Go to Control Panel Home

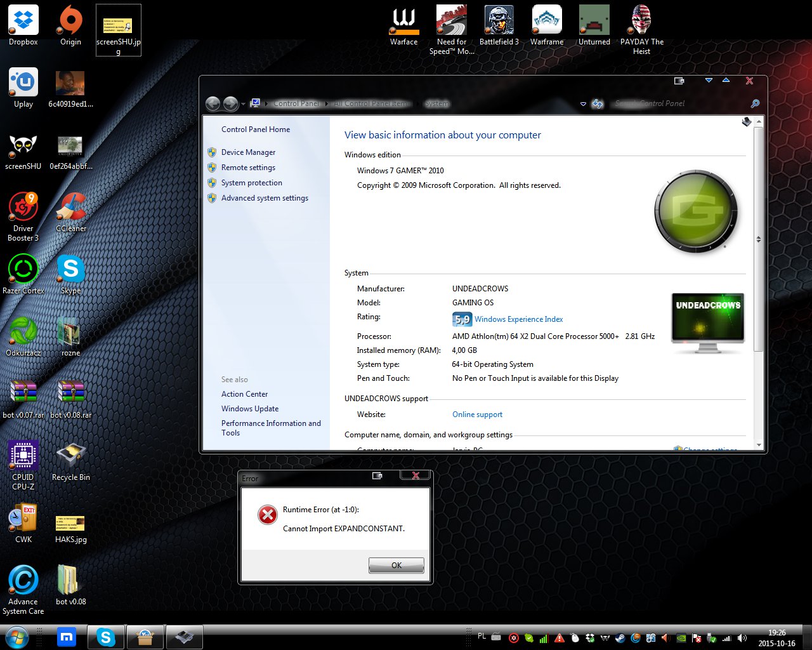click(x=256, y=129)
